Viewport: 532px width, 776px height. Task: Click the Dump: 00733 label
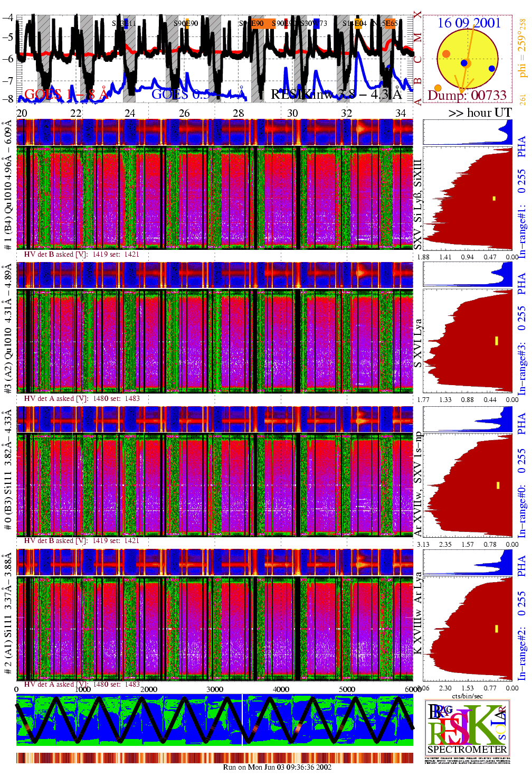pos(467,96)
